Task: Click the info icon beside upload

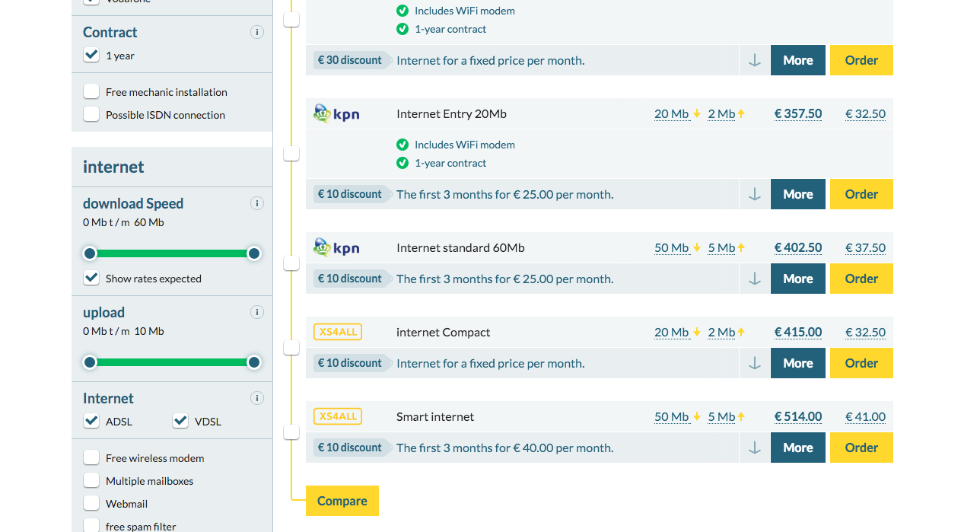Action: point(257,312)
